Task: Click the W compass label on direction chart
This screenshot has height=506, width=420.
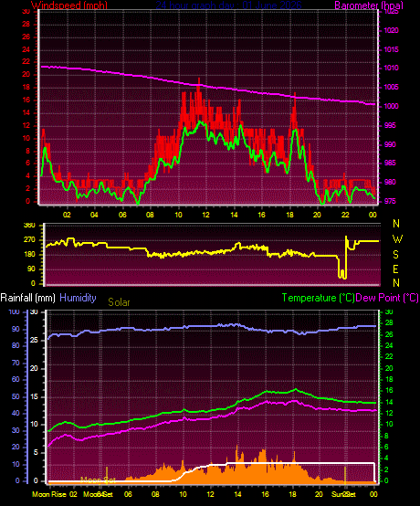Action: [397, 239]
